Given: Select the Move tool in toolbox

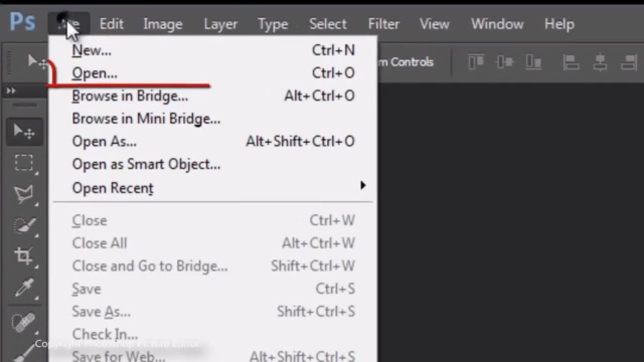Looking at the screenshot, I should (24, 132).
